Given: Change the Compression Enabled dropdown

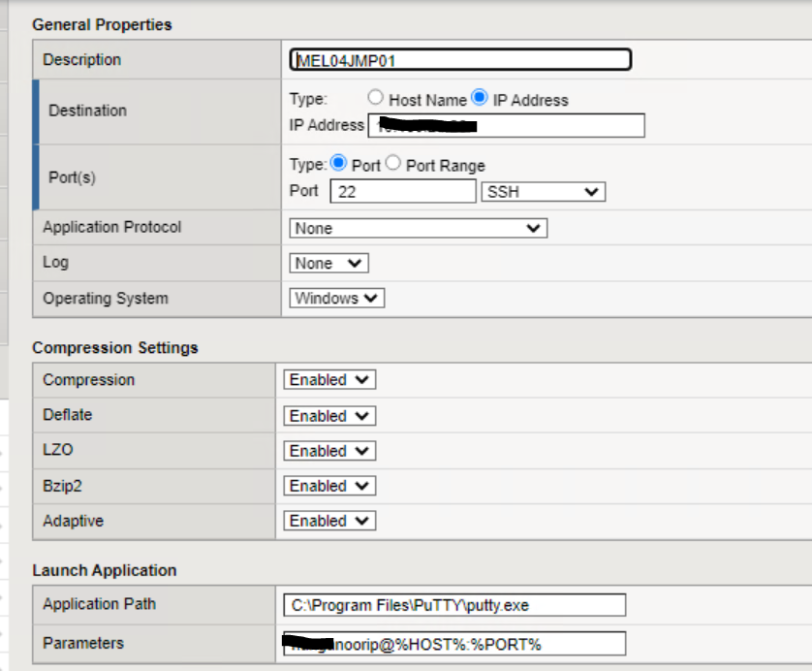Looking at the screenshot, I should click(329, 380).
